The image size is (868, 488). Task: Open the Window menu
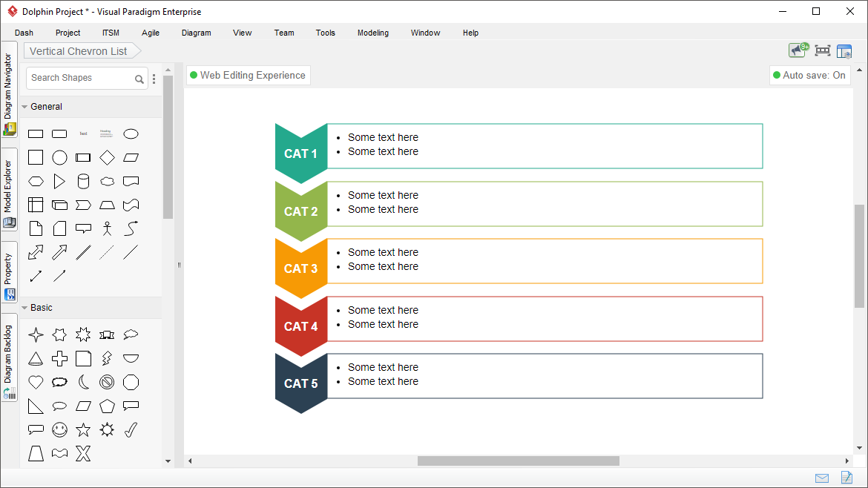(x=425, y=33)
